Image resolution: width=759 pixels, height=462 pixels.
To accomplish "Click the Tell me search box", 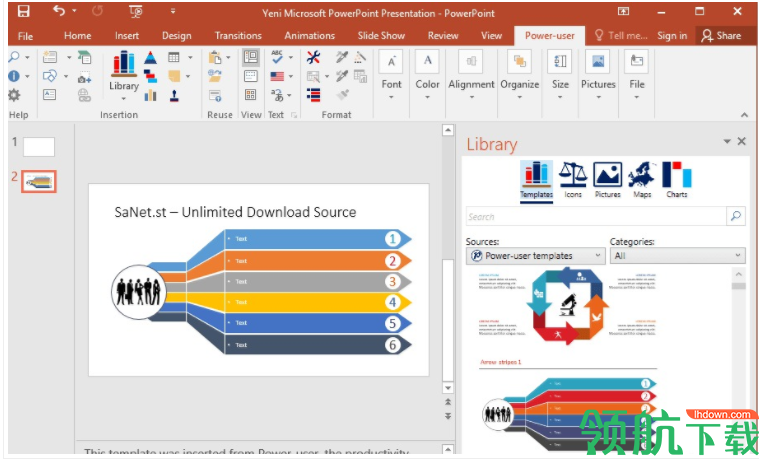I will (622, 35).
